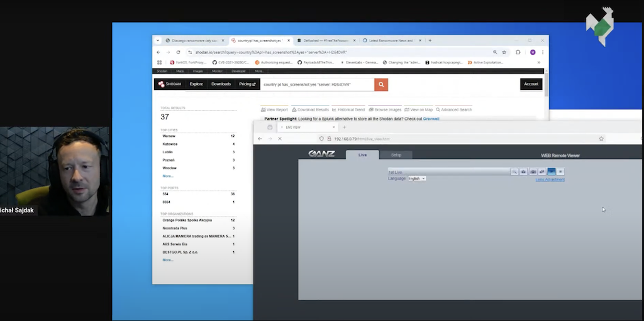644x321 pixels.
Task: Expand More under Top Organizations
Action: (167, 259)
